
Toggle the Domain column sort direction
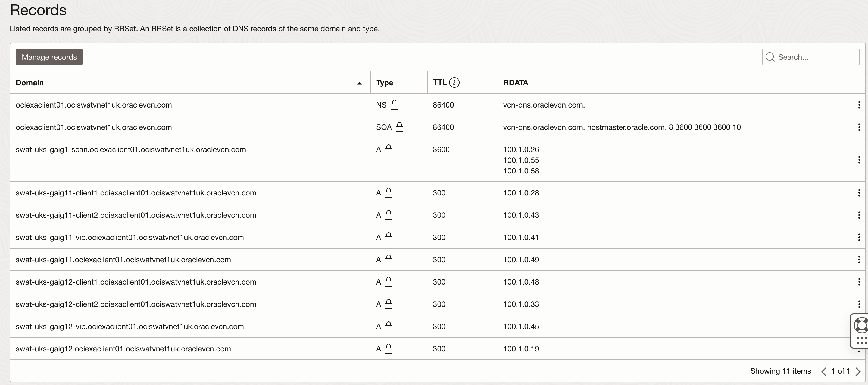(359, 83)
